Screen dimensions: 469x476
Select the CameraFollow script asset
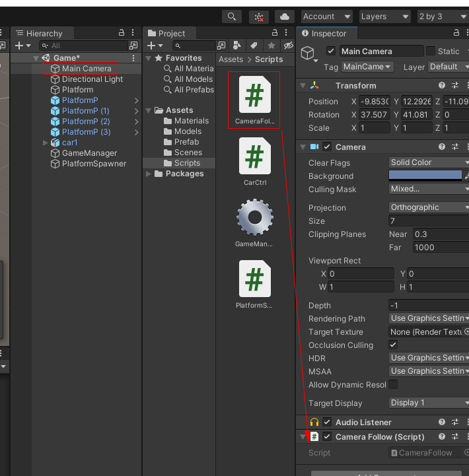254,100
